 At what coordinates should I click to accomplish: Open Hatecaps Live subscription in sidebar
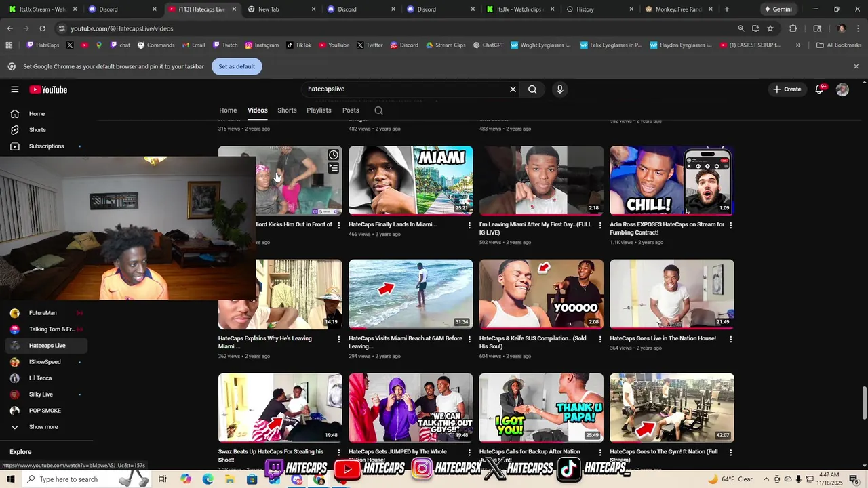[x=47, y=346]
